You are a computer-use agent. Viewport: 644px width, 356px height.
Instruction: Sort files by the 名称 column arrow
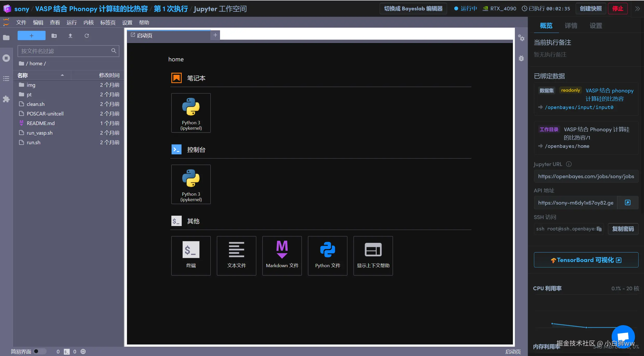pyautogui.click(x=62, y=75)
